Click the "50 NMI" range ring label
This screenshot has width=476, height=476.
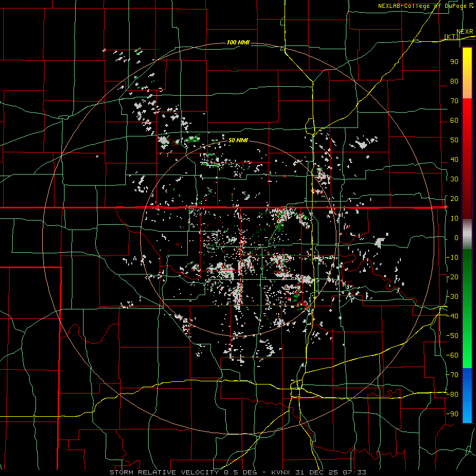click(238, 140)
